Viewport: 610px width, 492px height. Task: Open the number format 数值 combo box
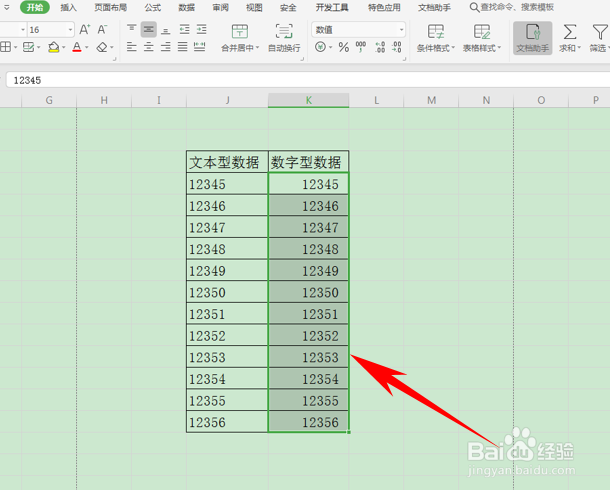358,30
